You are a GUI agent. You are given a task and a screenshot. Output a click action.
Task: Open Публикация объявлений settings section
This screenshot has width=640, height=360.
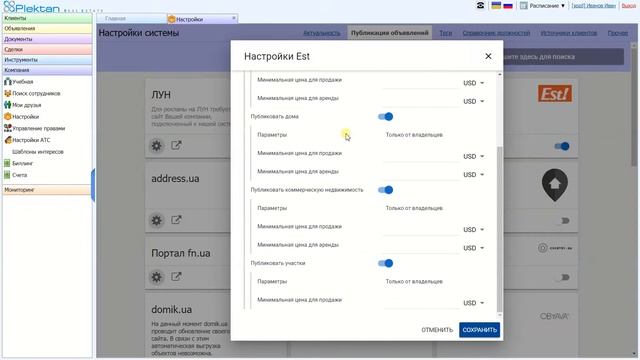pos(390,33)
